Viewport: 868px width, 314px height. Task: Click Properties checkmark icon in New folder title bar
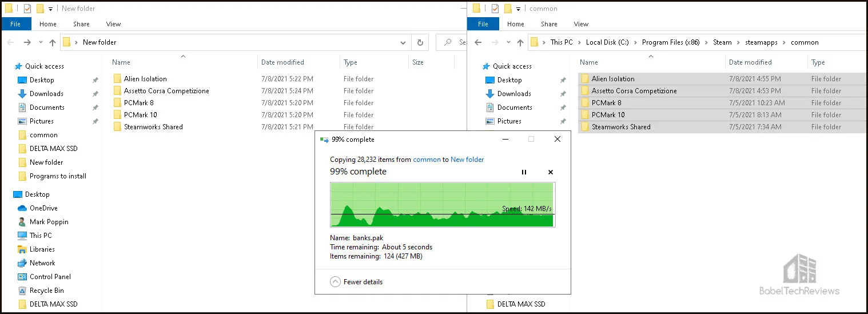pos(27,9)
